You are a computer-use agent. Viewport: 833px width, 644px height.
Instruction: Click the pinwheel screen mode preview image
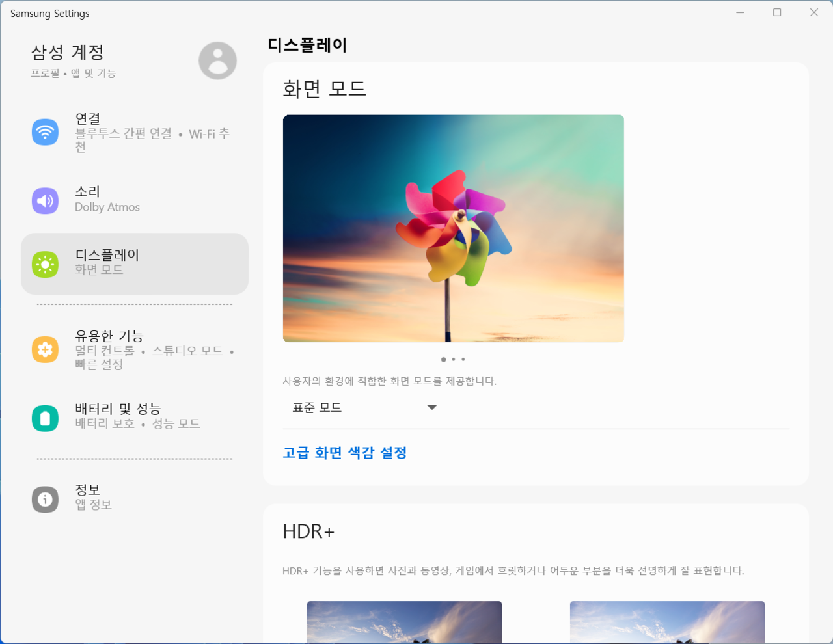453,228
